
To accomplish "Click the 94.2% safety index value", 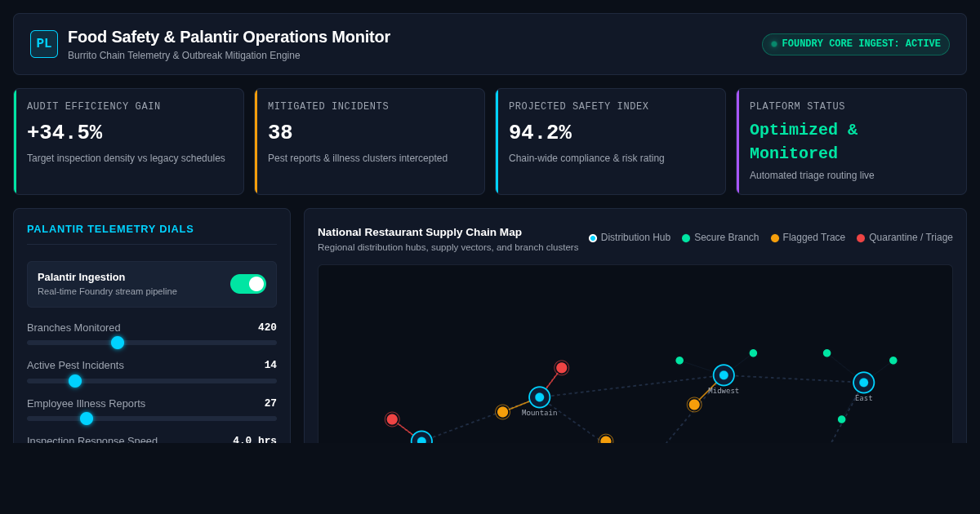I will [x=540, y=133].
